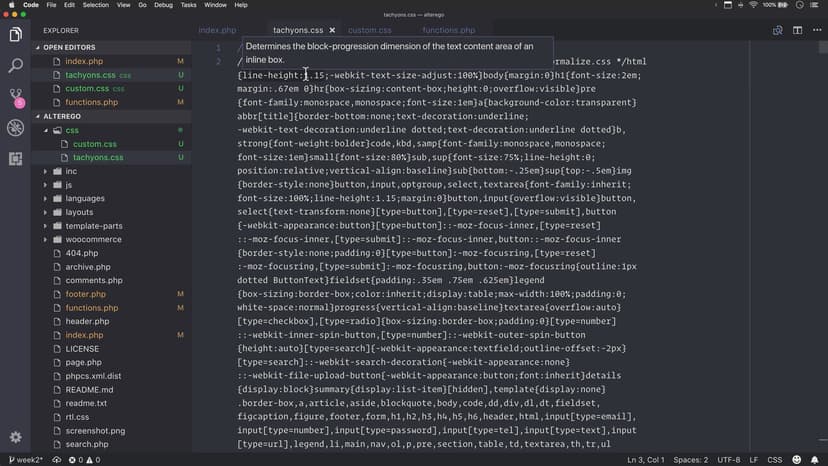The width and height of the screenshot is (828, 466).
Task: Open the Extensions view
Action: [x=15, y=158]
